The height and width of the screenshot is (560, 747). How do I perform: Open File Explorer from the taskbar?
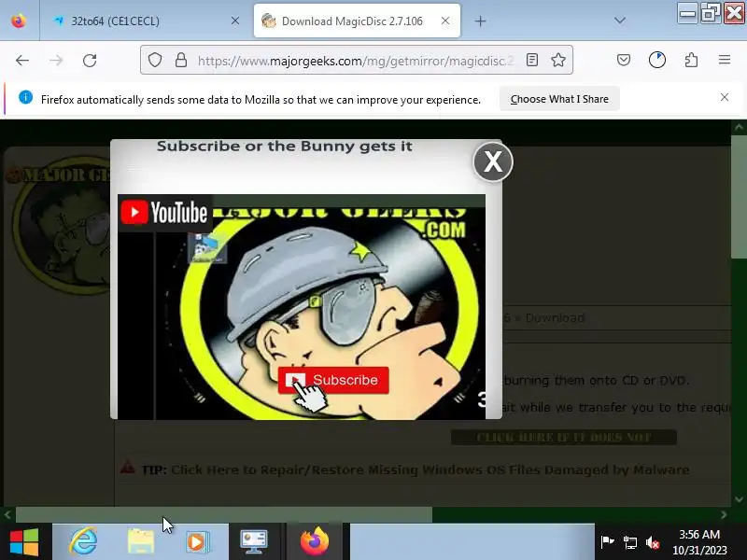(141, 542)
